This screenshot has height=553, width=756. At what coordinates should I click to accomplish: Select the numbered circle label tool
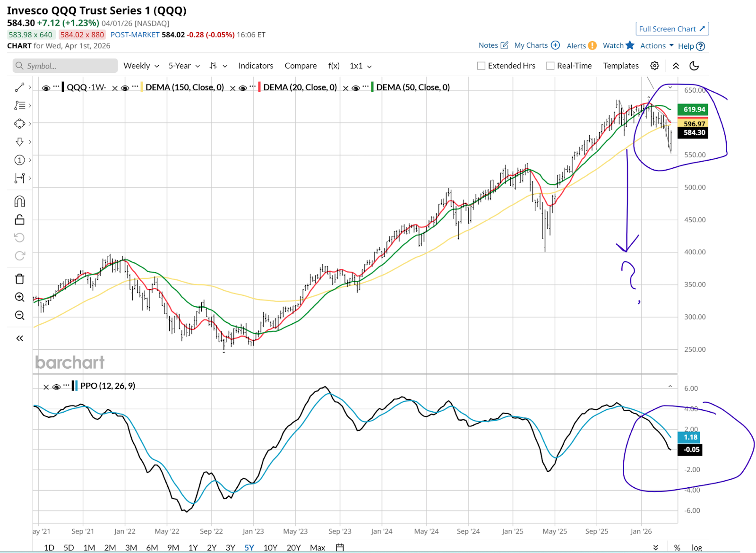coord(19,160)
